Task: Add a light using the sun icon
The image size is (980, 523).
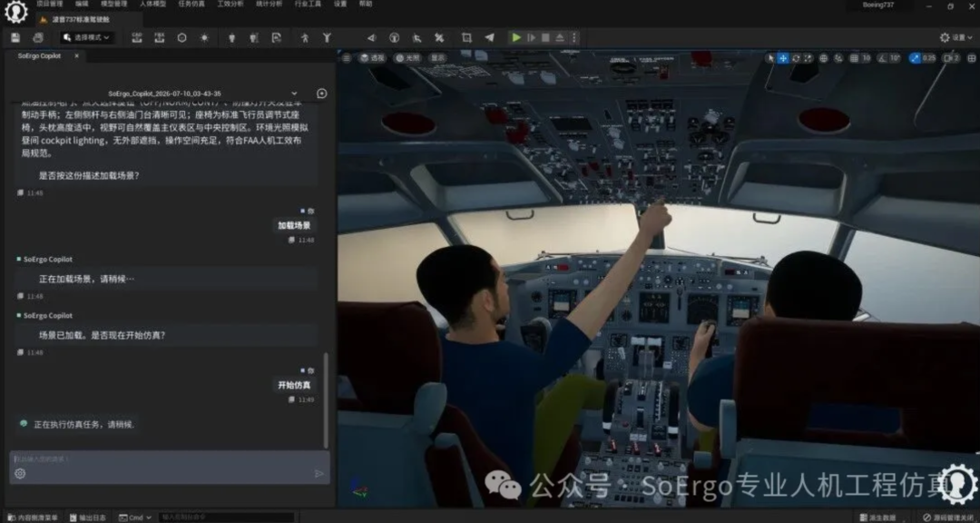Action: (x=204, y=37)
